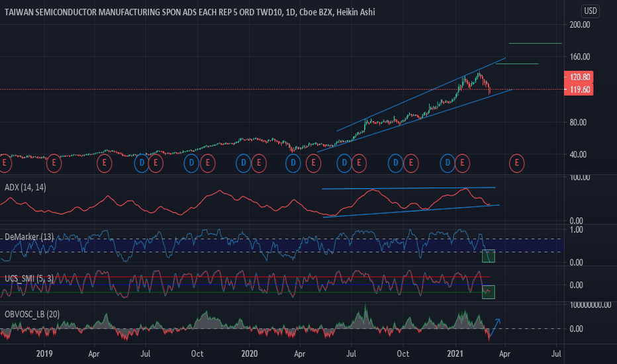The height and width of the screenshot is (364, 617).
Task: Click the earnings E marker near Jul 2020
Action: 359,163
